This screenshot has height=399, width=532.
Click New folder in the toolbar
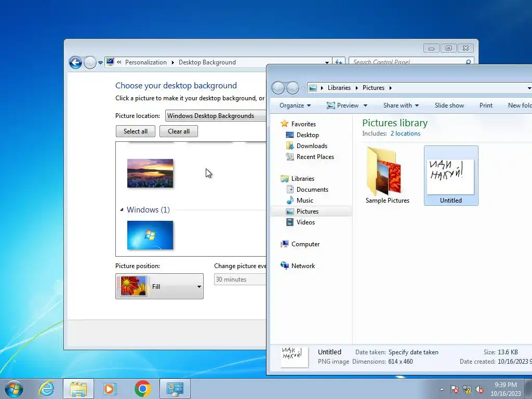coord(520,105)
